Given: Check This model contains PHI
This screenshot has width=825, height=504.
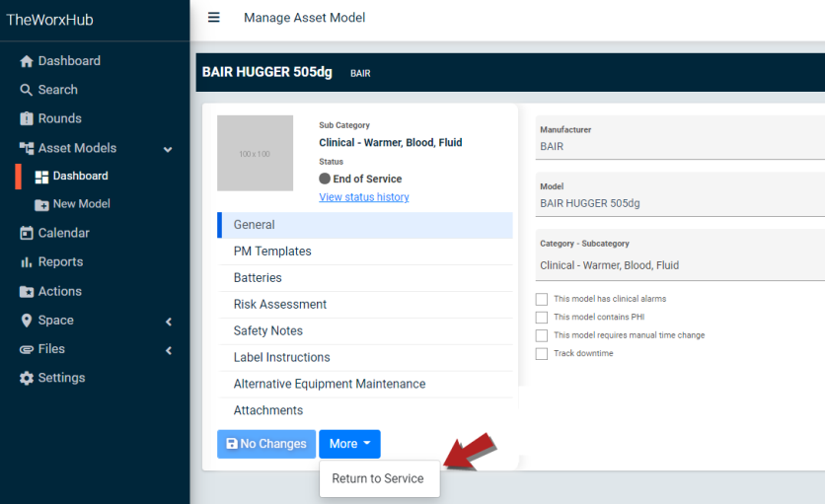Looking at the screenshot, I should [x=542, y=318].
